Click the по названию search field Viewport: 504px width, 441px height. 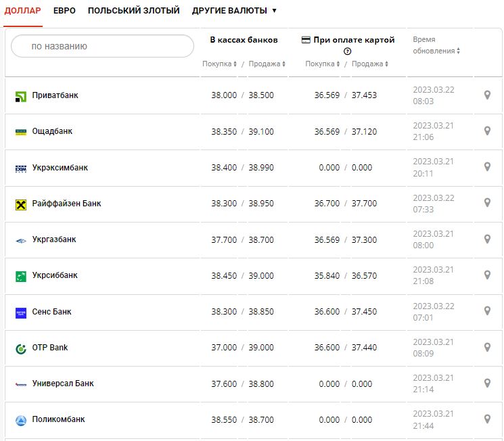(103, 47)
